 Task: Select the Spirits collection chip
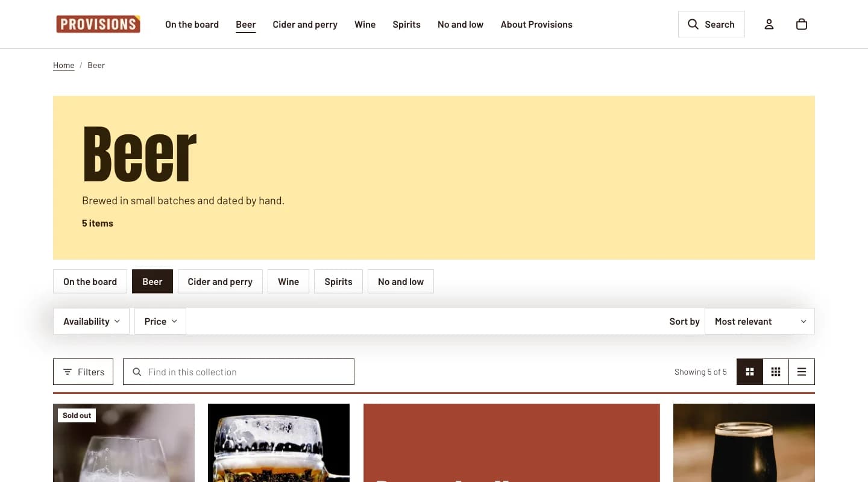338,281
